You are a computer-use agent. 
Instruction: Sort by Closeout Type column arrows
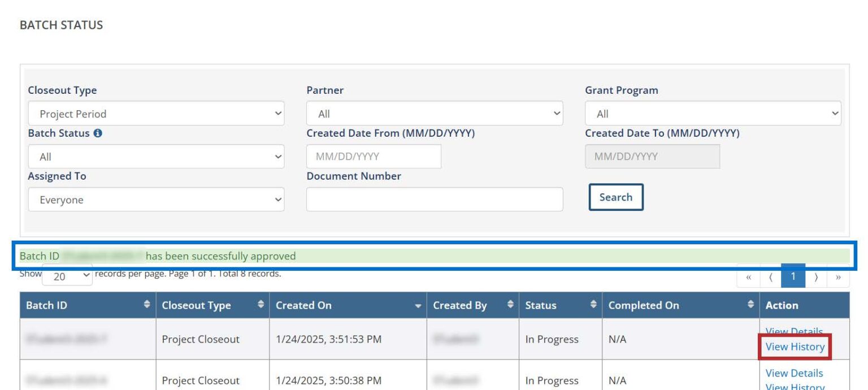pyautogui.click(x=261, y=305)
